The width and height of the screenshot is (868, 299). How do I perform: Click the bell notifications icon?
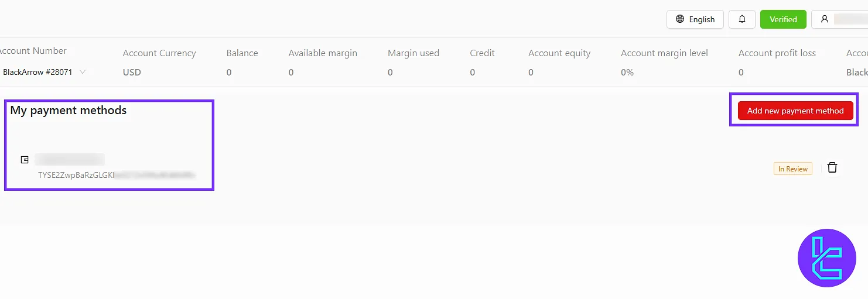point(742,19)
